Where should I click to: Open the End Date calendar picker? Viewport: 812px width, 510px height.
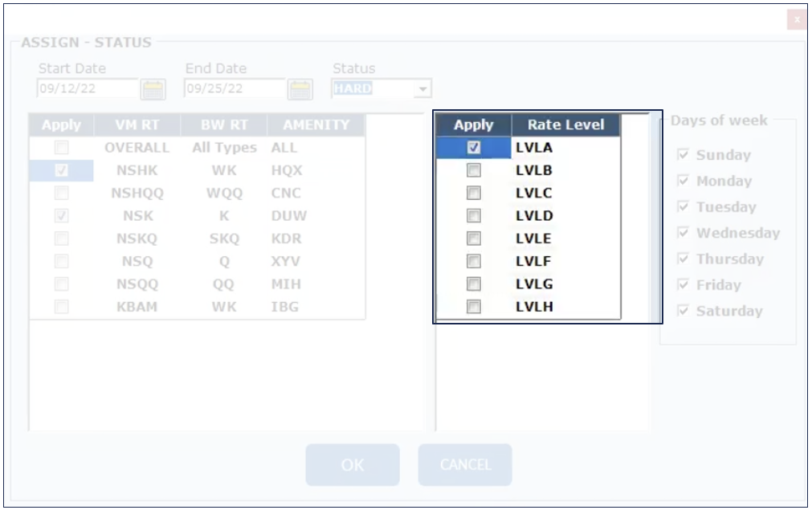pyautogui.click(x=300, y=89)
